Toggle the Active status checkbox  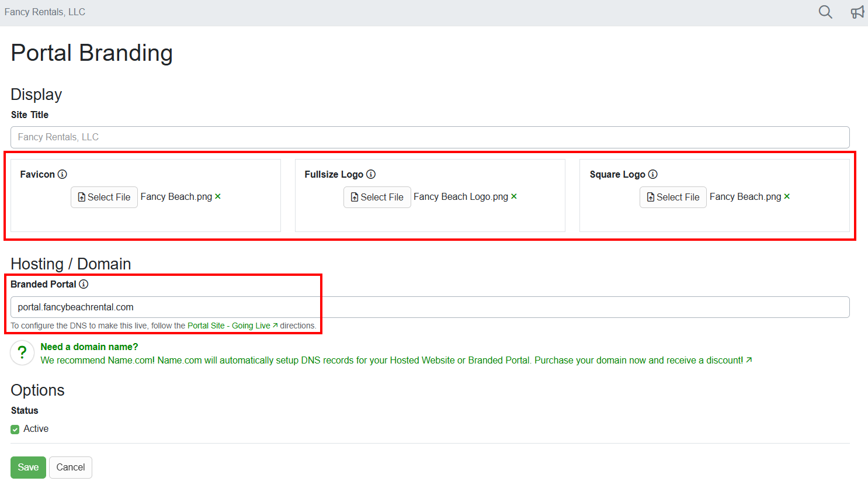pos(15,430)
